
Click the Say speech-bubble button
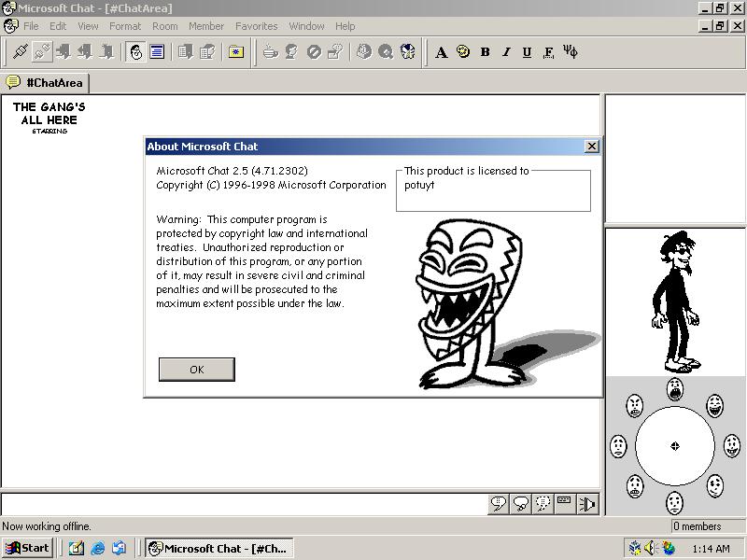click(x=500, y=504)
